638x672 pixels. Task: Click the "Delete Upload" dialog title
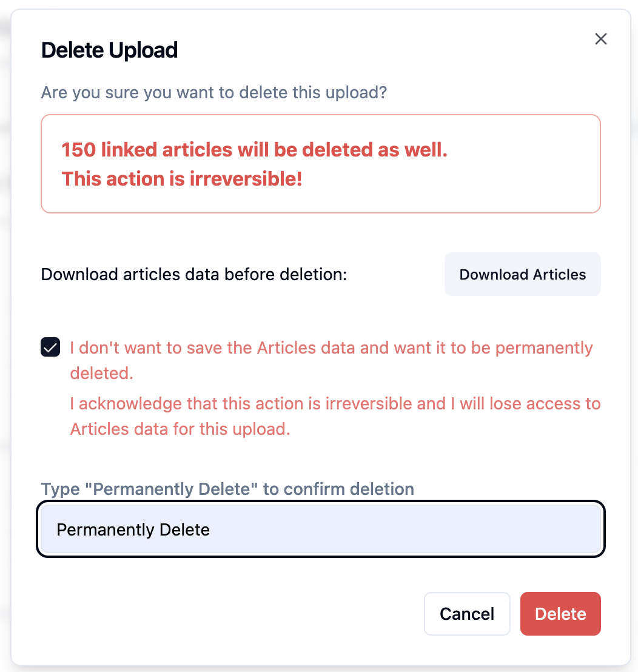(109, 50)
